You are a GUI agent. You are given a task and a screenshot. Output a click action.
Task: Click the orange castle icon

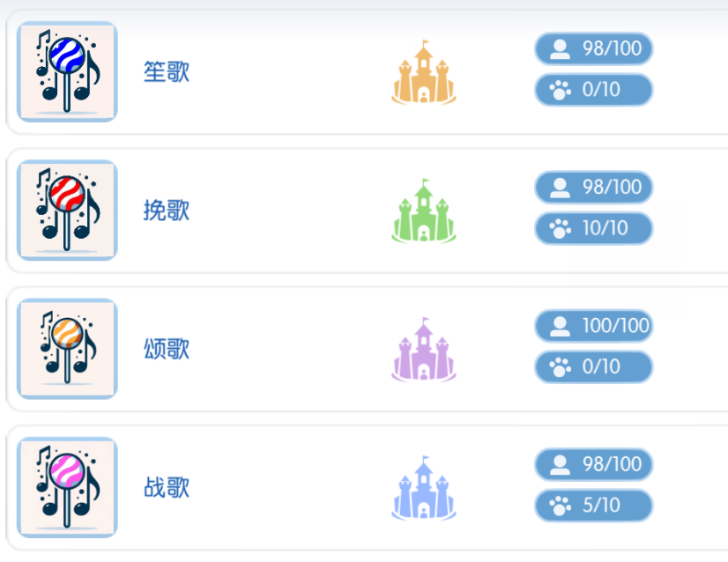(424, 72)
